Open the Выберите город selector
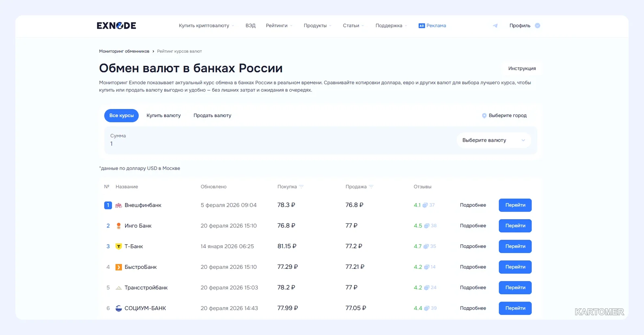The image size is (644, 335). click(x=504, y=115)
